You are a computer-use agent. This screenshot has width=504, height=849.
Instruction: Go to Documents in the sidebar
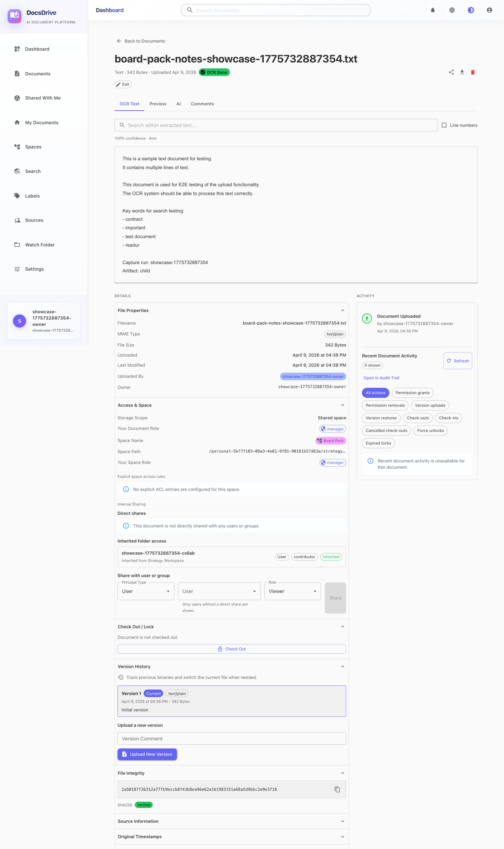click(x=44, y=74)
